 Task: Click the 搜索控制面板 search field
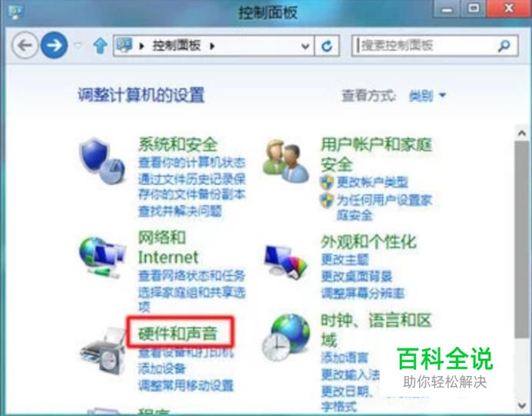(x=425, y=45)
